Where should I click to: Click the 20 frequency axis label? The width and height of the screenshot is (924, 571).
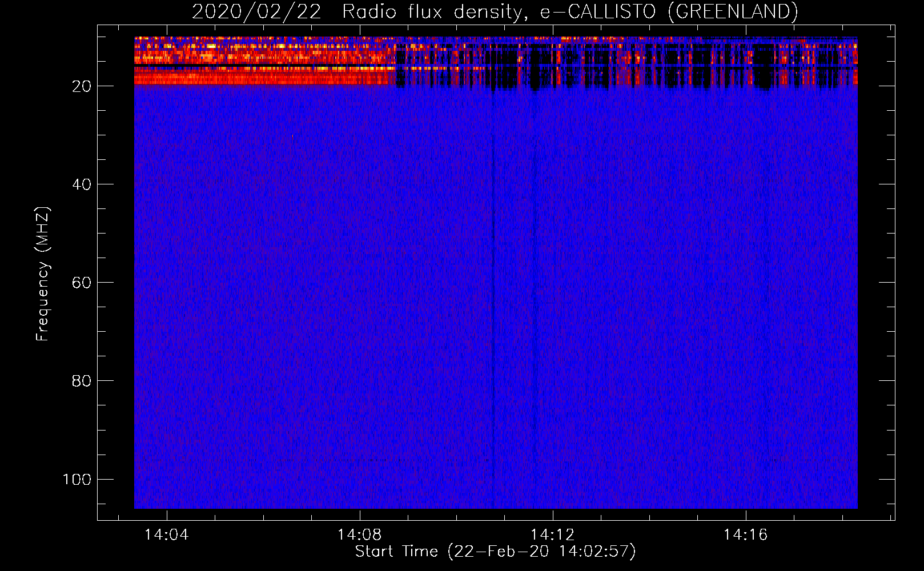click(x=82, y=86)
